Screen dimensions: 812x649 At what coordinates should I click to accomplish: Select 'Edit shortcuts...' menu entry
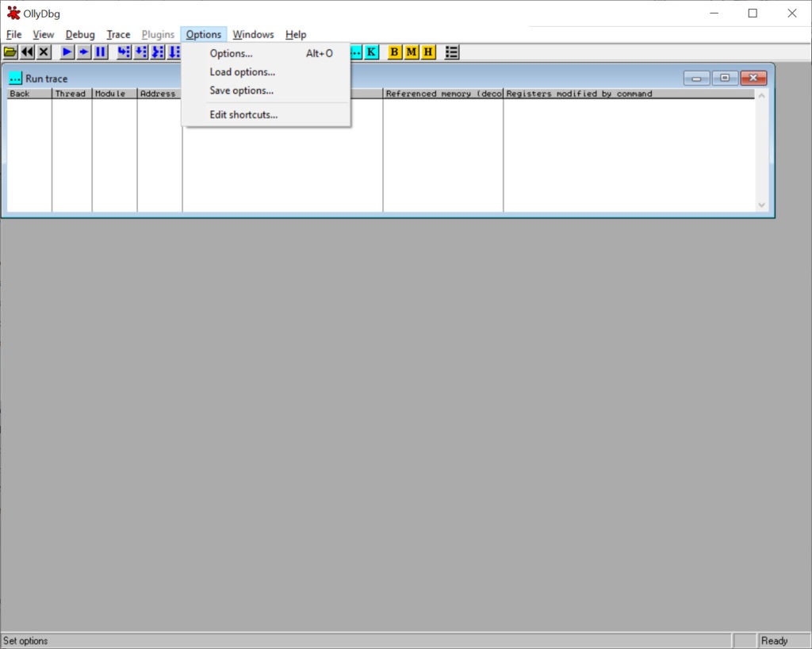pyautogui.click(x=243, y=115)
